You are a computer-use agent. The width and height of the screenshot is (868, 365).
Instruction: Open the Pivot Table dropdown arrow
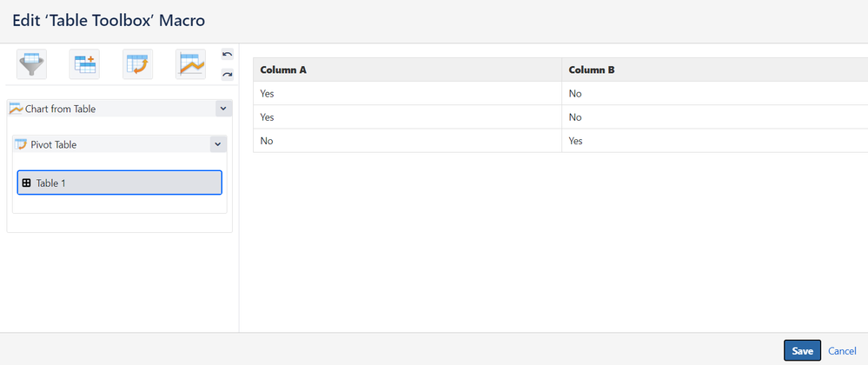pos(218,144)
